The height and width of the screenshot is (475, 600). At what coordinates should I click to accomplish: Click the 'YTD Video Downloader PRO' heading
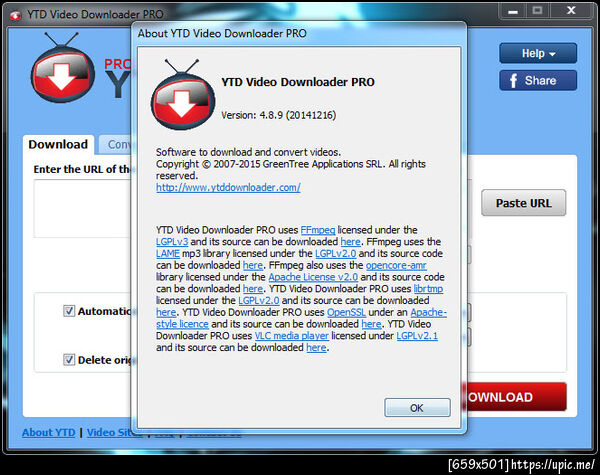pyautogui.click(x=298, y=82)
